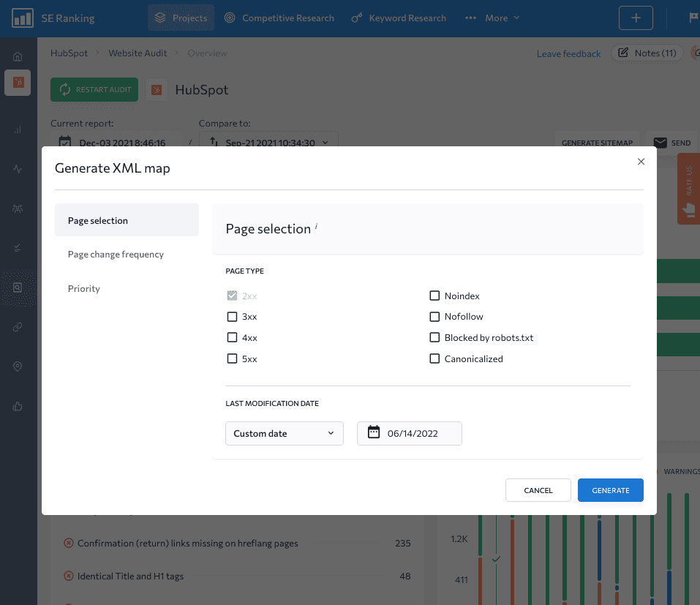
Task: Click the Send envelope icon
Action: point(661,143)
